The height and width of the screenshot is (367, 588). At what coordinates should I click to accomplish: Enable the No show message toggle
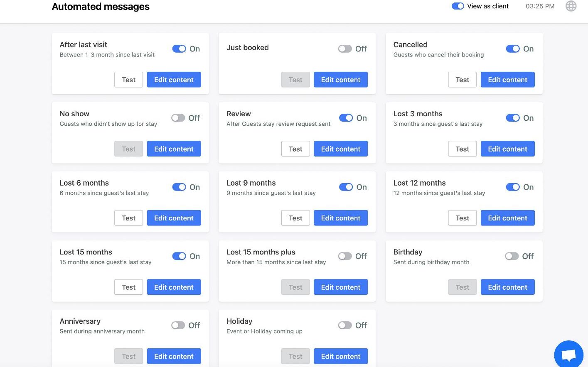[178, 118]
